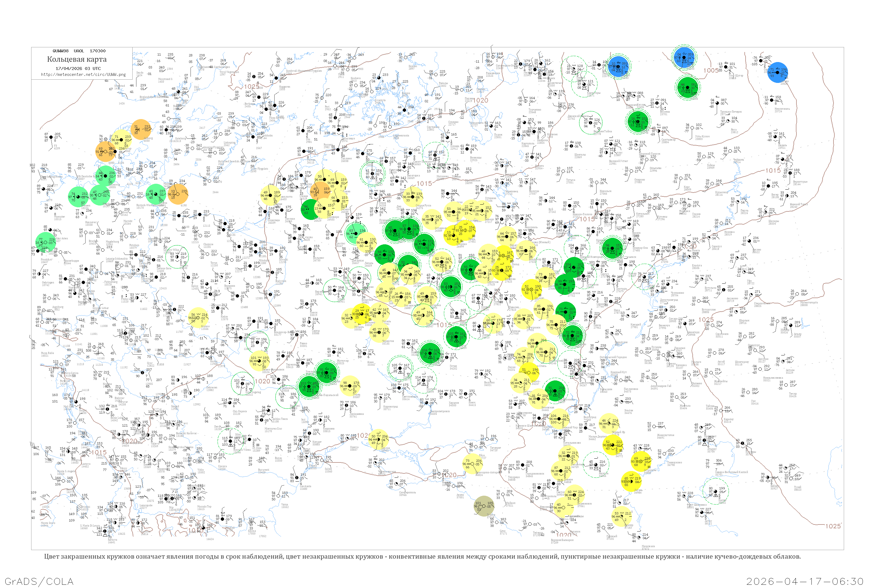The height and width of the screenshot is (588, 882).
Task: Click the yellow circle at Нижний Чир
Action: 559,419
